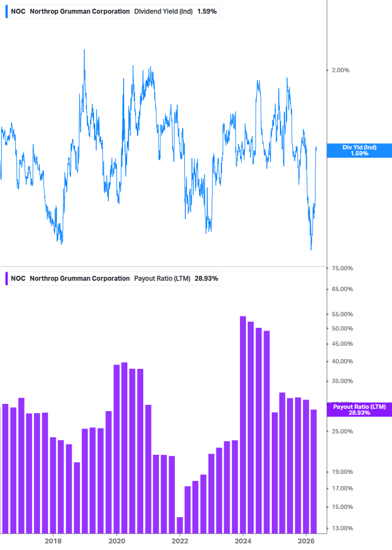The width and height of the screenshot is (392, 550).
Task: Click the NOC Payout Ratio legend label
Action: click(x=114, y=279)
